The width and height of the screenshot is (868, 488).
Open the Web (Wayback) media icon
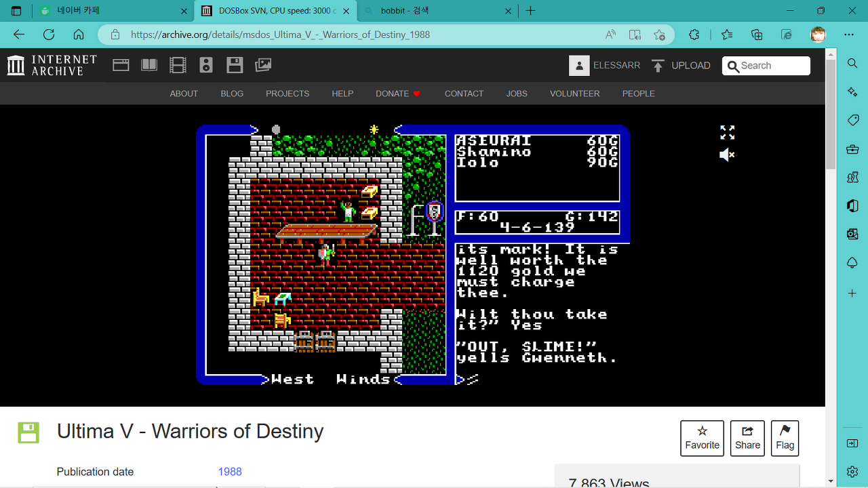pyautogui.click(x=121, y=65)
